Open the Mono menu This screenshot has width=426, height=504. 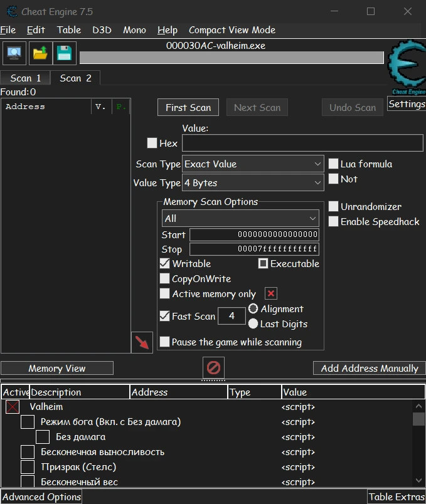(x=134, y=30)
